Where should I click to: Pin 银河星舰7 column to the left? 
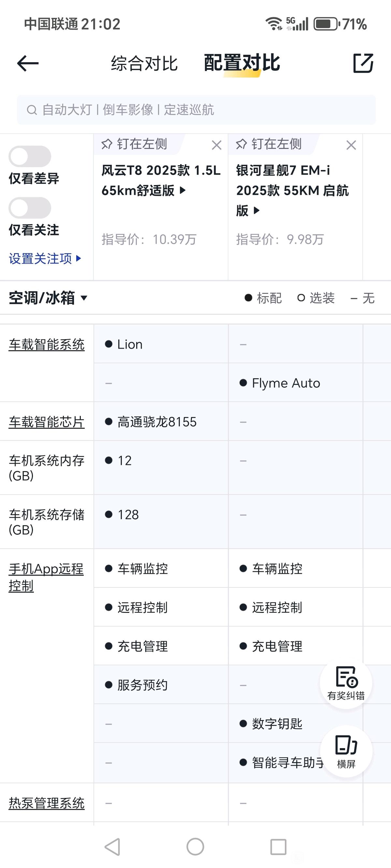[268, 144]
